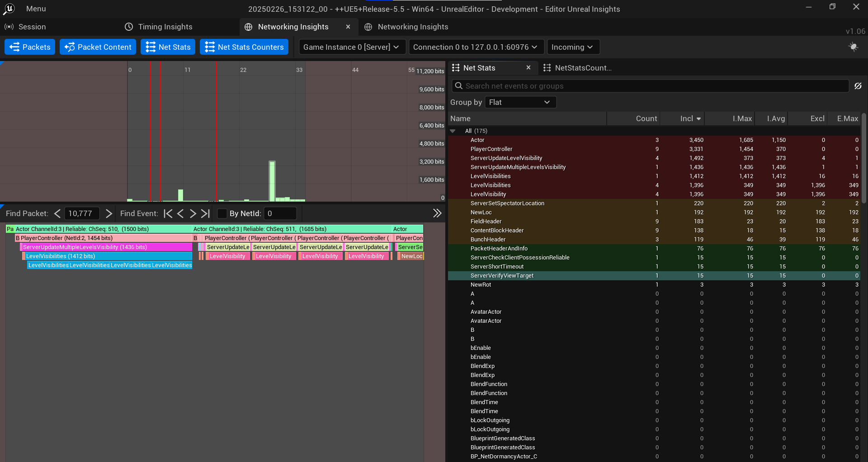Screen dimensions: 868x462
Task: Select the Actor ChannelId:3 ChSeq: 510 event
Action: (x=103, y=229)
